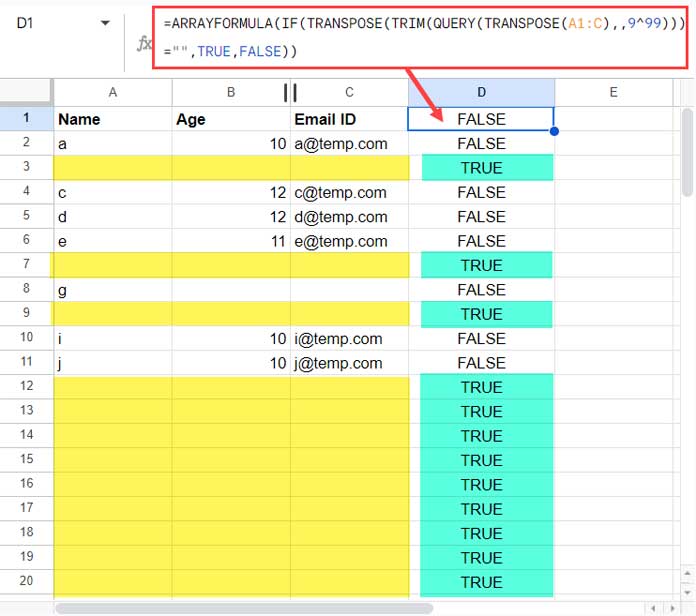Click the name cell 'a' in row 2
This screenshot has width=696, height=616.
click(113, 143)
